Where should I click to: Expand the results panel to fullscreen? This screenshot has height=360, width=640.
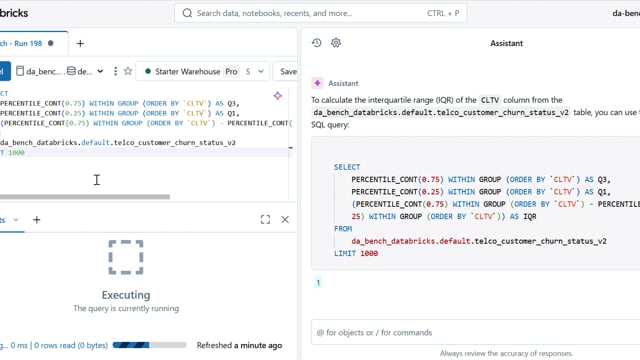click(265, 220)
